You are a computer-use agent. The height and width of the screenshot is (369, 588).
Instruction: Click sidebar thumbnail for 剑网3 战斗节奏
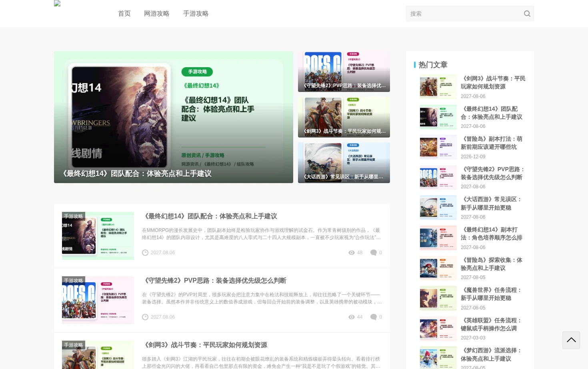coord(438,87)
